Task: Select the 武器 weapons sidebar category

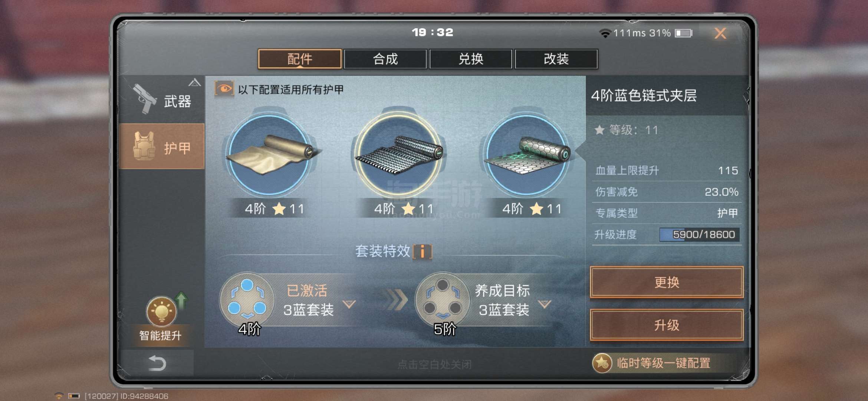Action: tap(162, 100)
